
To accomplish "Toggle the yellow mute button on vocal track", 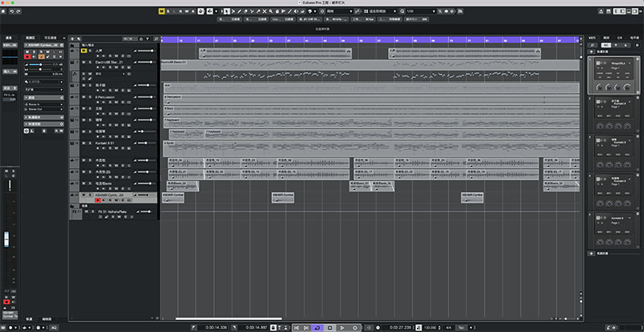I will pyautogui.click(x=84, y=51).
